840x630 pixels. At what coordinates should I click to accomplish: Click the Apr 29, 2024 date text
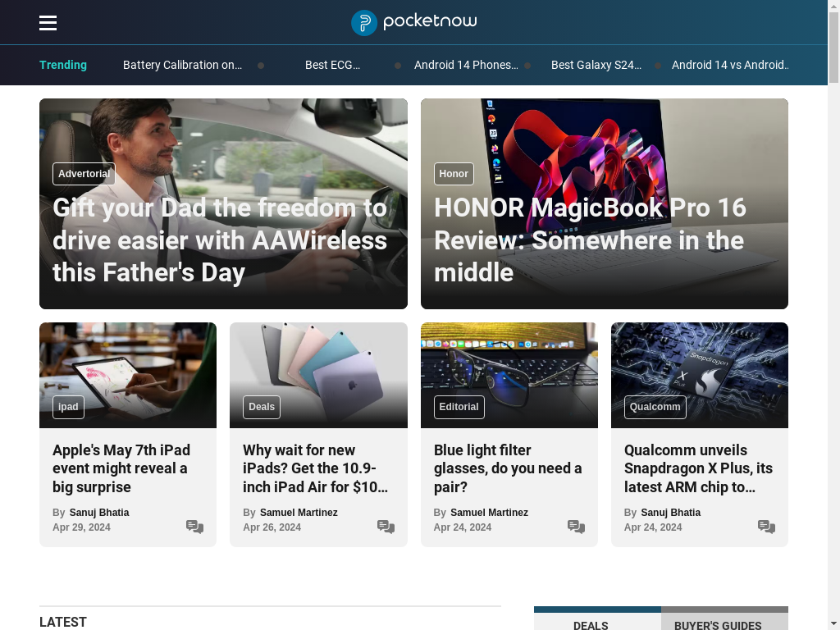pyautogui.click(x=81, y=527)
